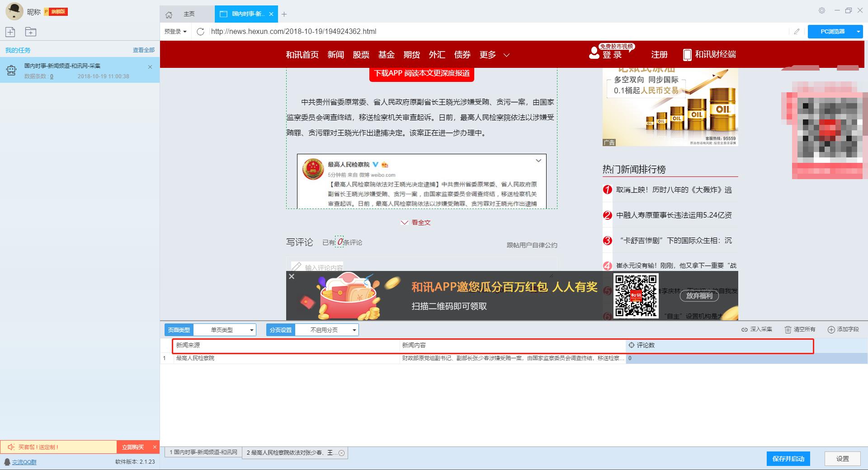This screenshot has width=868, height=470.
Task: Open the 新闻 navigation item
Action: point(335,55)
